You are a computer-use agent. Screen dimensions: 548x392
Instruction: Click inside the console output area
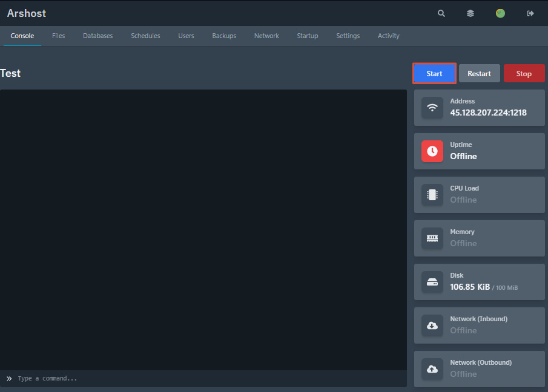pos(203,230)
